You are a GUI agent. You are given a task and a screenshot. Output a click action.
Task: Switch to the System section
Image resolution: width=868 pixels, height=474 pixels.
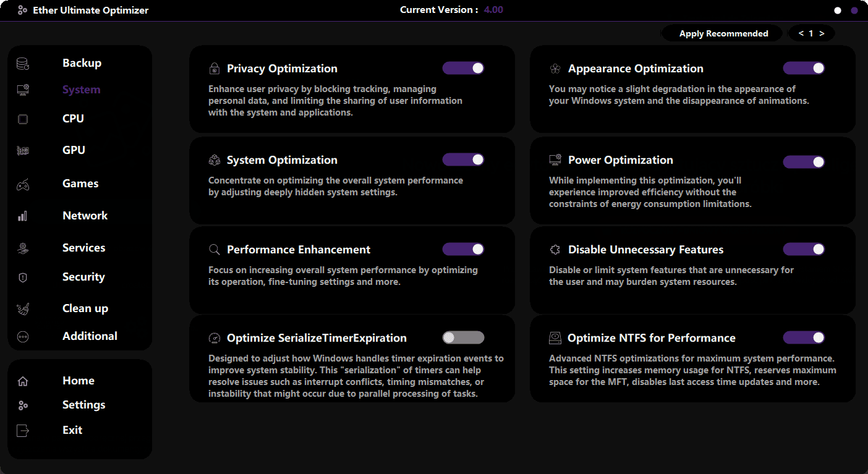coord(81,90)
